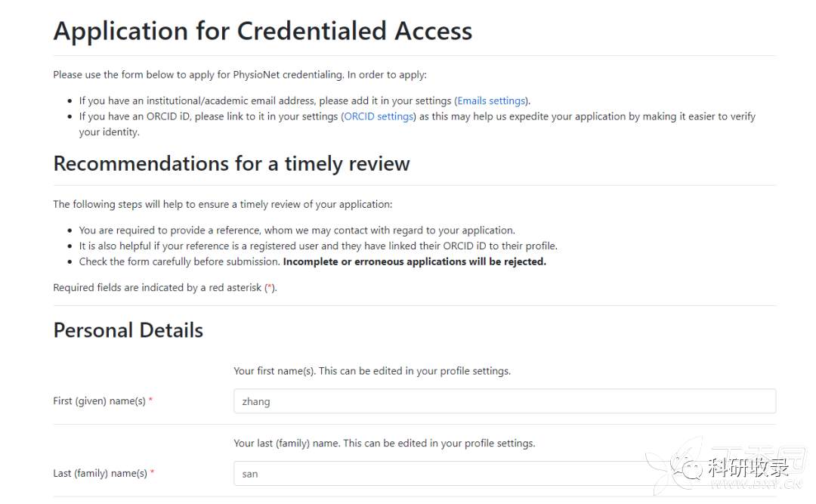Screen dimensions: 816x504
Task: Click the 'Please use the form below' intro sentence
Action: click(x=240, y=75)
